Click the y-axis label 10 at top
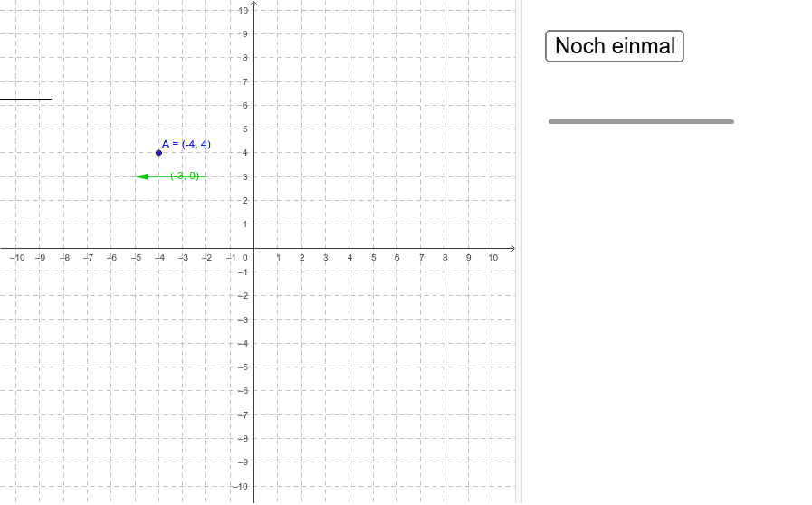This screenshot has height=505, width=812. click(x=243, y=10)
